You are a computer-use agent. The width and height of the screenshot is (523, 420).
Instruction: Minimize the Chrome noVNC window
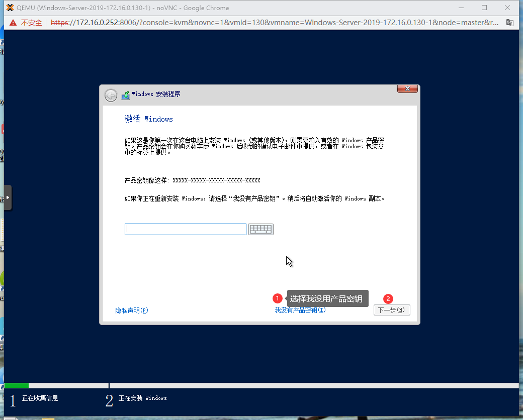click(x=461, y=8)
